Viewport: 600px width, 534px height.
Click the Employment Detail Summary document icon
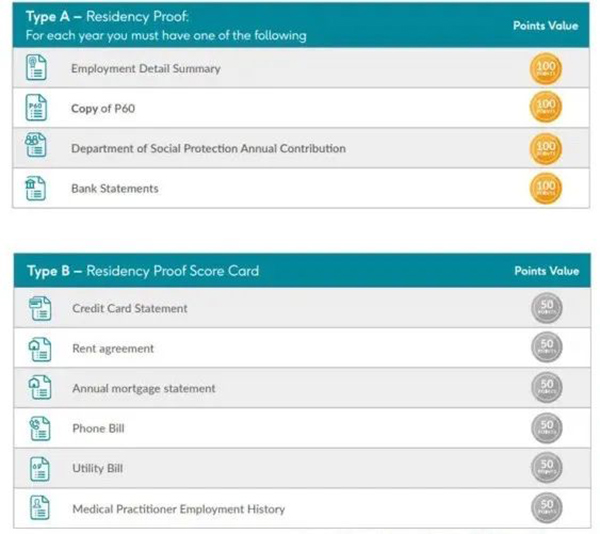(x=36, y=68)
